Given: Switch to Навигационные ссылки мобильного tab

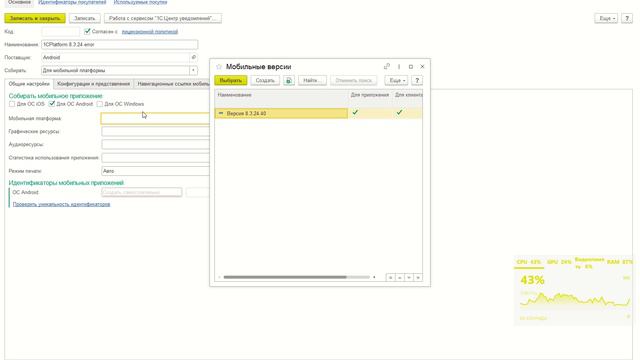Looking at the screenshot, I should click(x=172, y=84).
